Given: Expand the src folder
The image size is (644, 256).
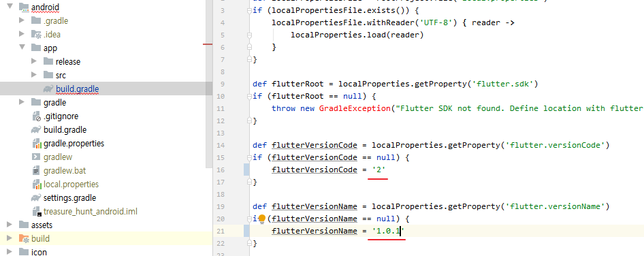Looking at the screenshot, I should tap(34, 75).
